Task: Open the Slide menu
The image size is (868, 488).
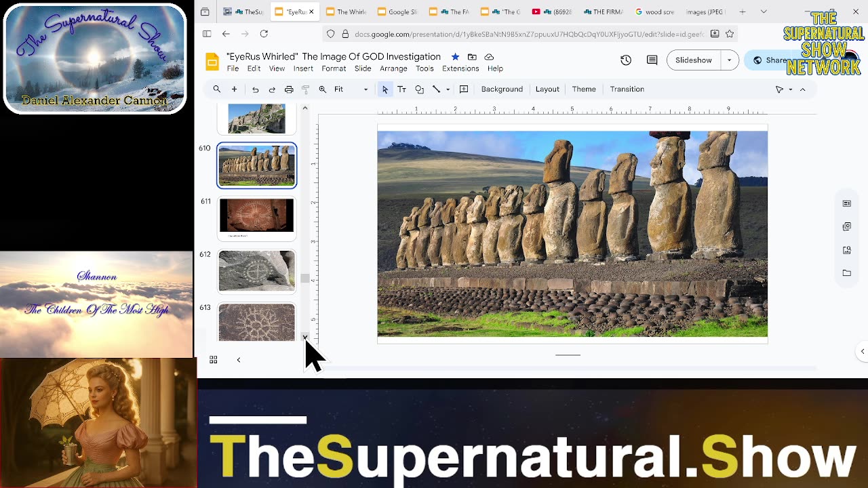Action: 363,68
